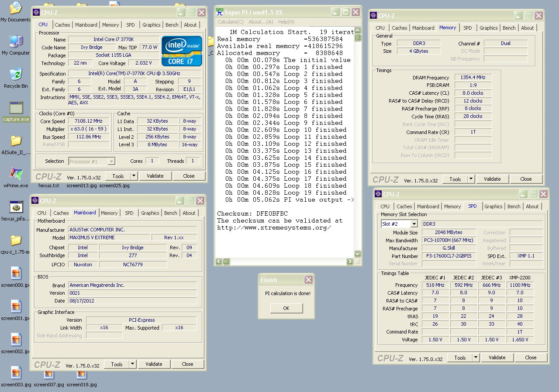Viewport: 559px width, 392px height.
Task: Open the wPrime.exe desktop icon
Action: point(16,174)
